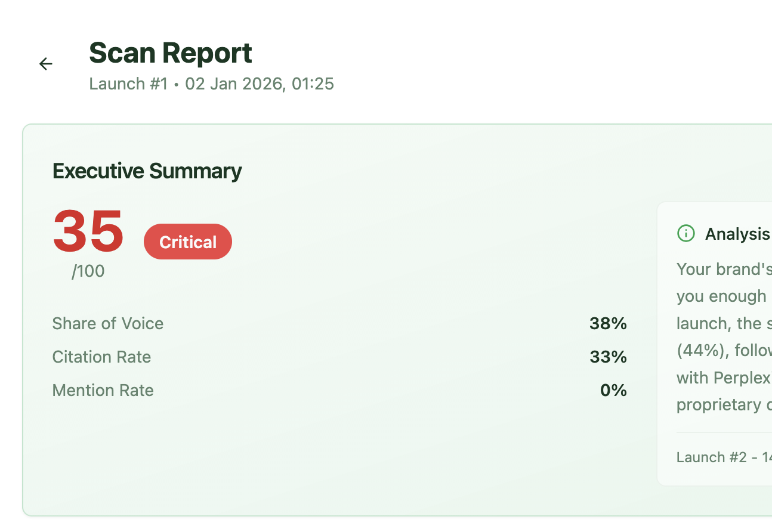
Task: Click the back arrow to leave the report
Action: point(45,64)
